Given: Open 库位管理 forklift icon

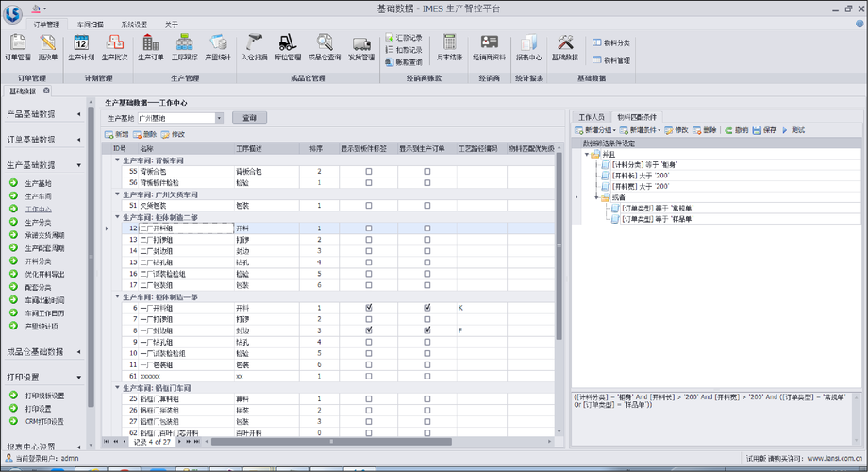Looking at the screenshot, I should click(288, 47).
